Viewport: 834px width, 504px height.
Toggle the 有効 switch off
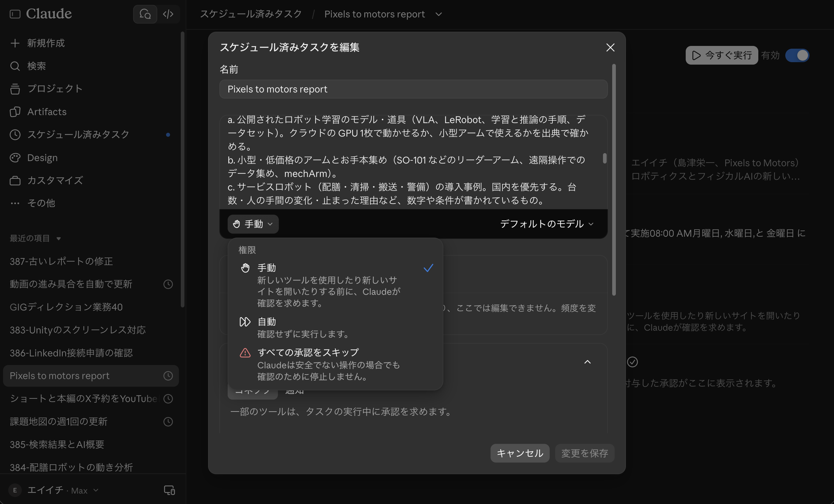coord(797,55)
